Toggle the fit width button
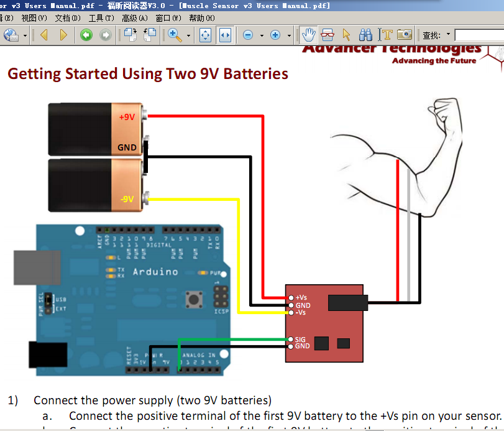 coord(225,35)
